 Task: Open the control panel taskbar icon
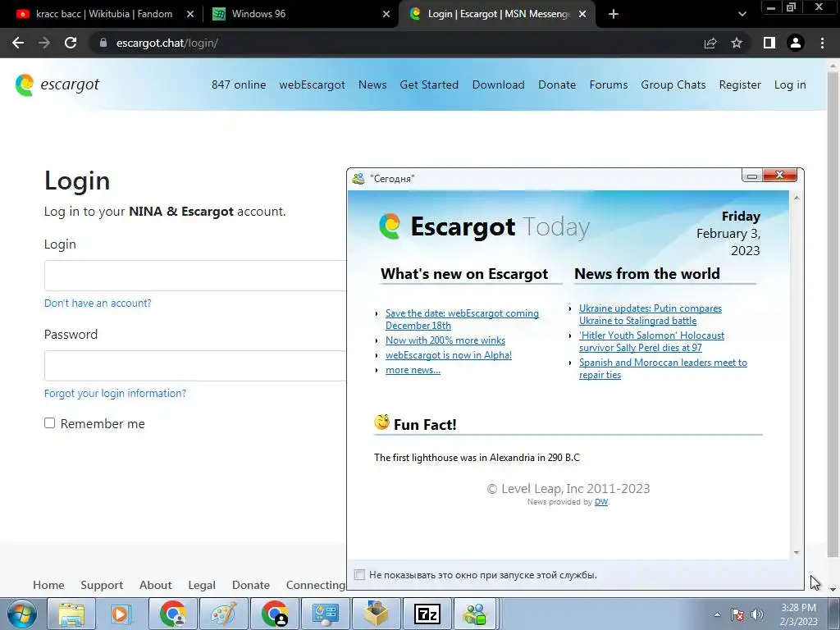[325, 614]
